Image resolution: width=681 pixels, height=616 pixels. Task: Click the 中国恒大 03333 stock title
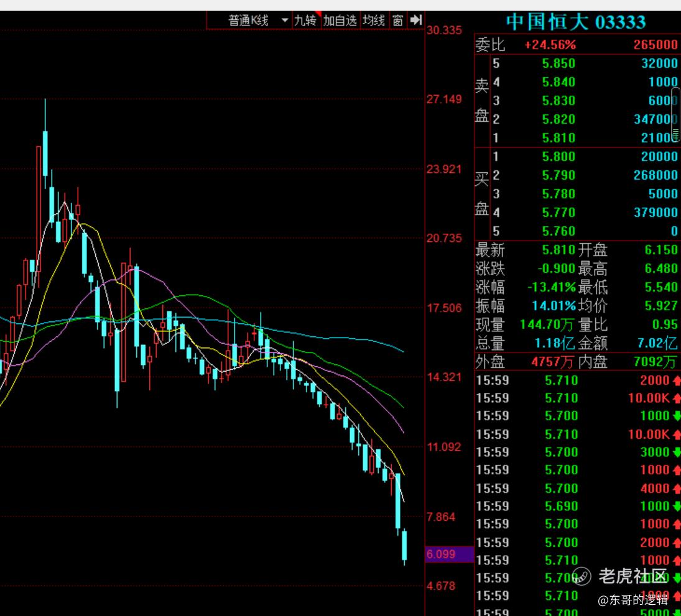click(576, 22)
